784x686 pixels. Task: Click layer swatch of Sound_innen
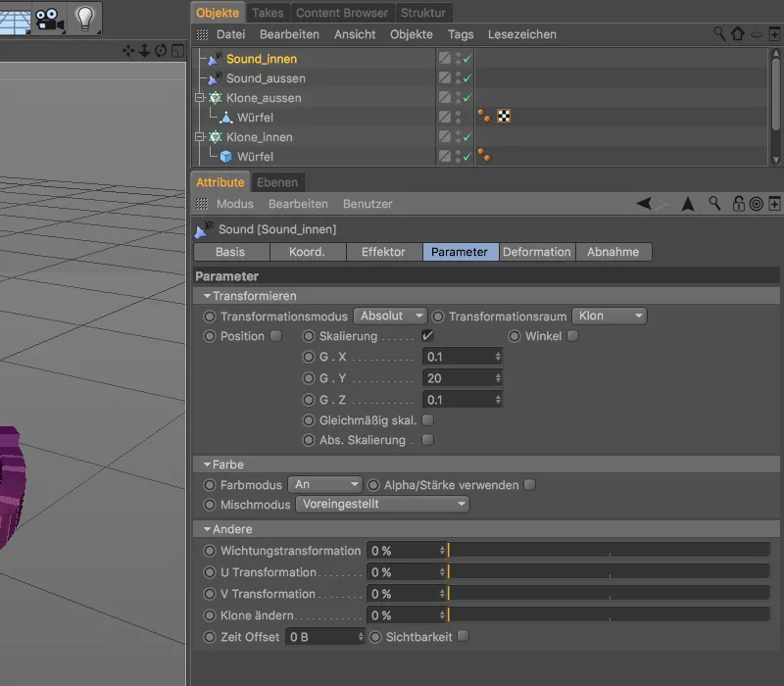(445, 58)
